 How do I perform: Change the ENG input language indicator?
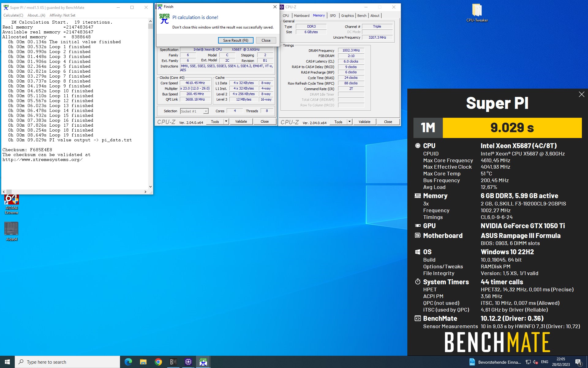pos(545,362)
